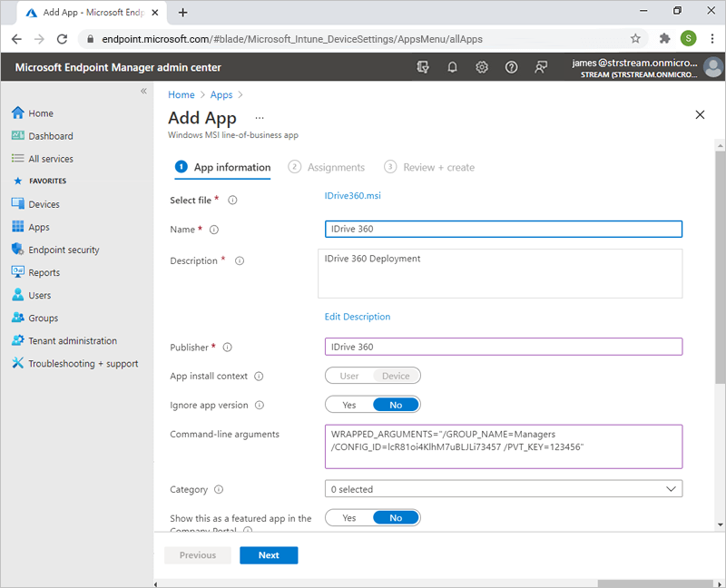Screen dimensions: 726x588
Task: Expand the Category dropdown
Action: [x=503, y=489]
